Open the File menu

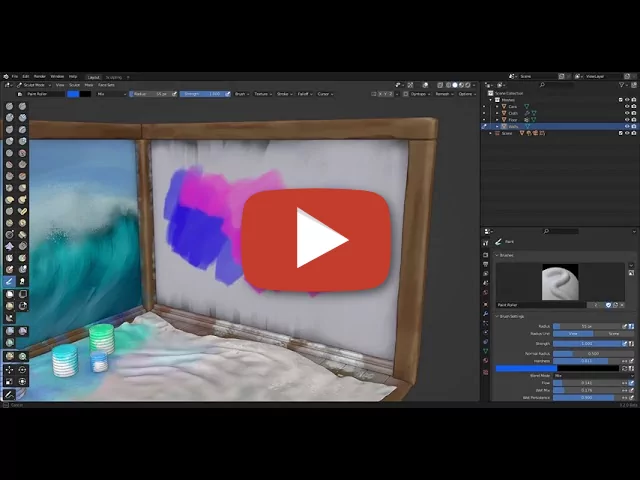pos(15,76)
